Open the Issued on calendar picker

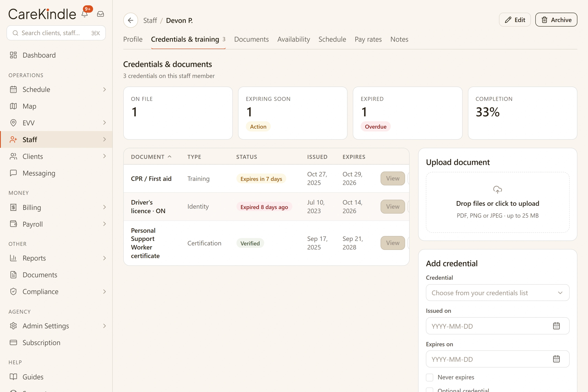pyautogui.click(x=556, y=326)
